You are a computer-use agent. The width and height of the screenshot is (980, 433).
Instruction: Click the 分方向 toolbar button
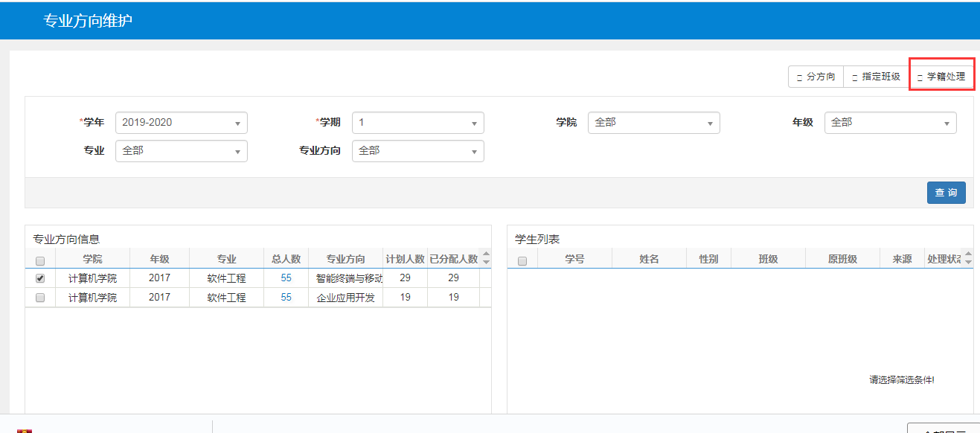[816, 77]
